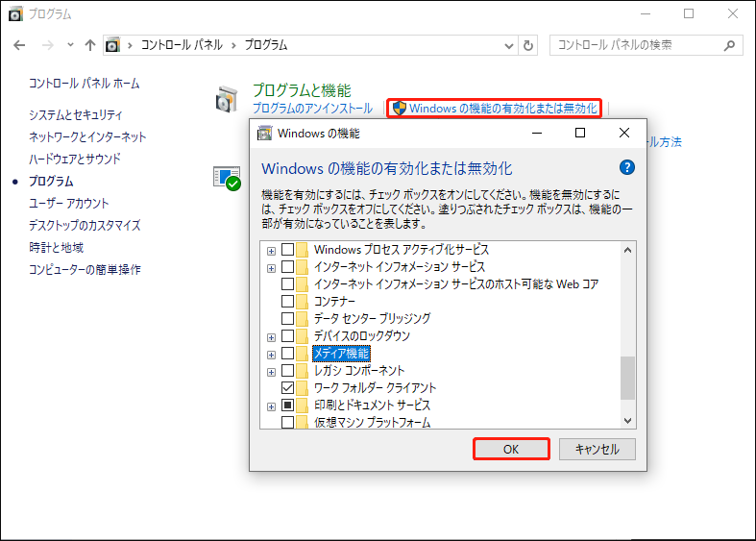Click the Windows の機能 dialog title icon
The image size is (756, 541).
coord(264,133)
